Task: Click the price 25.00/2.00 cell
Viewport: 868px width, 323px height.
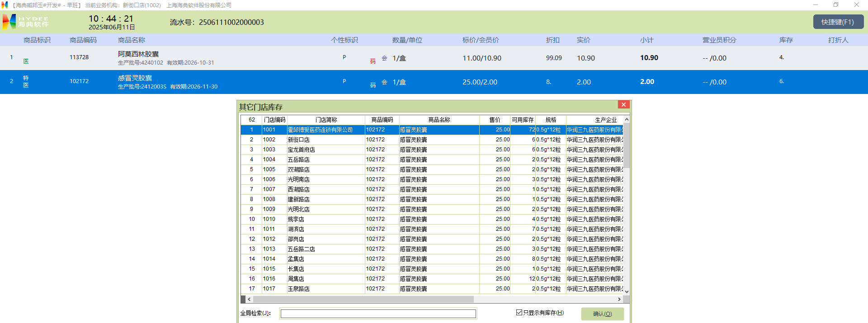Action: (480, 82)
